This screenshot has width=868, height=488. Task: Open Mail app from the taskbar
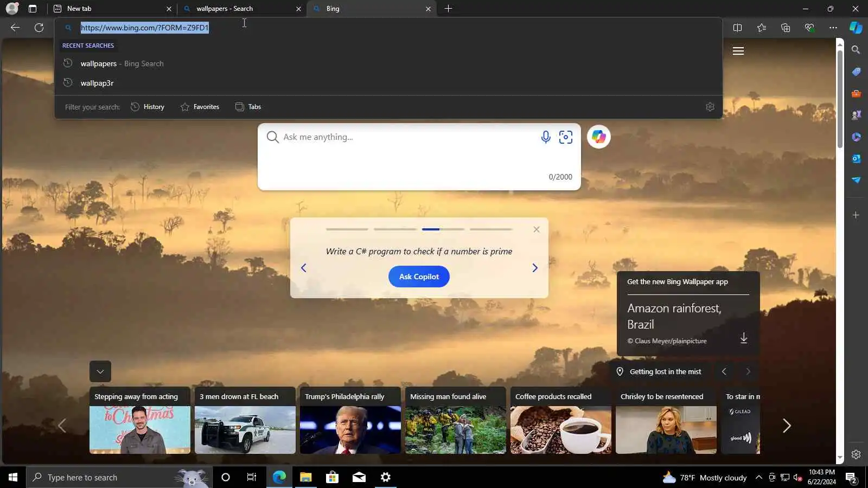(x=359, y=477)
